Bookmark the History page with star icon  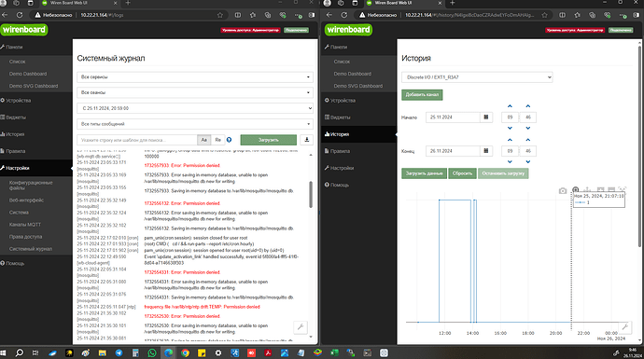tap(544, 15)
